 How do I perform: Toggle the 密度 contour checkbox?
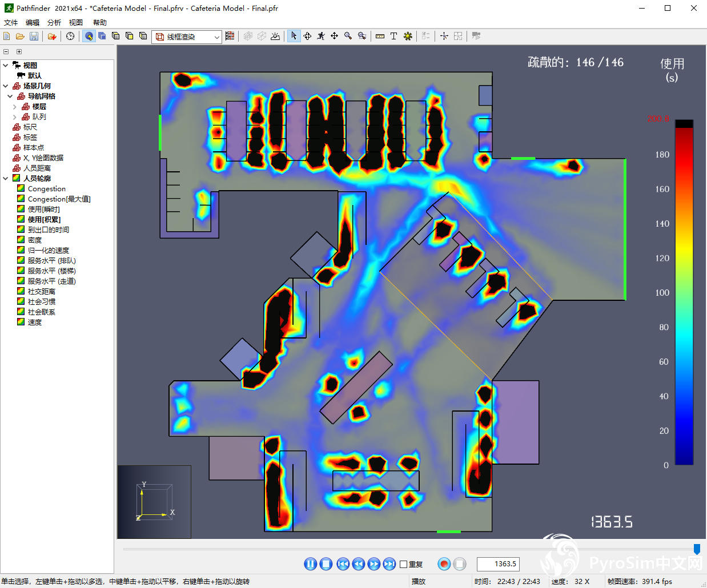(x=21, y=240)
